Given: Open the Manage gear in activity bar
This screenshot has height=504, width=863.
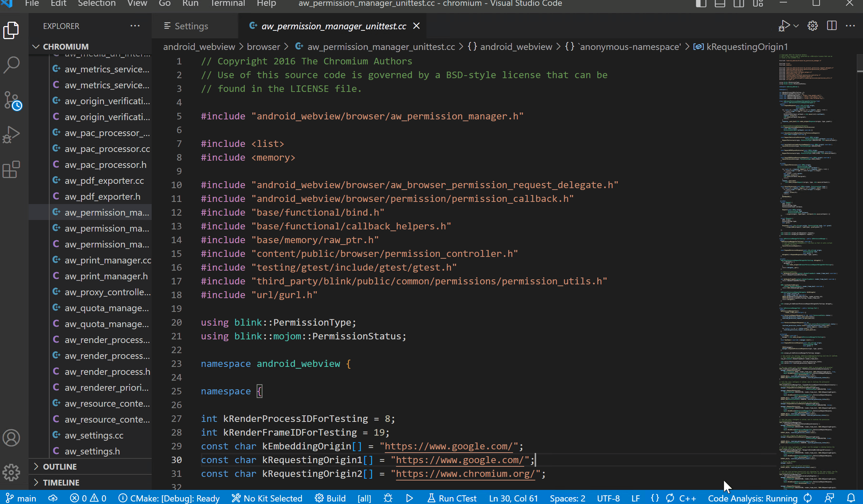Looking at the screenshot, I should (12, 472).
